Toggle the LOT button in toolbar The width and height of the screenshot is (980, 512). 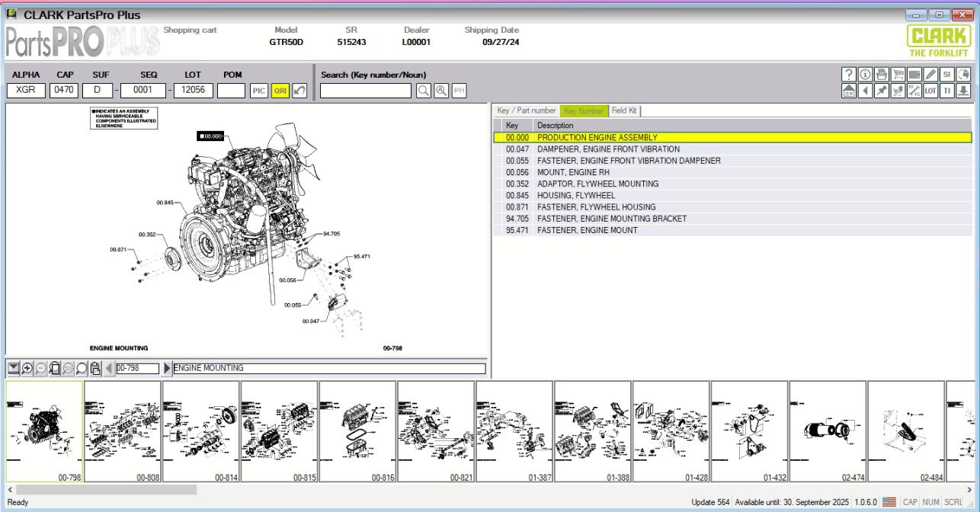click(x=930, y=91)
